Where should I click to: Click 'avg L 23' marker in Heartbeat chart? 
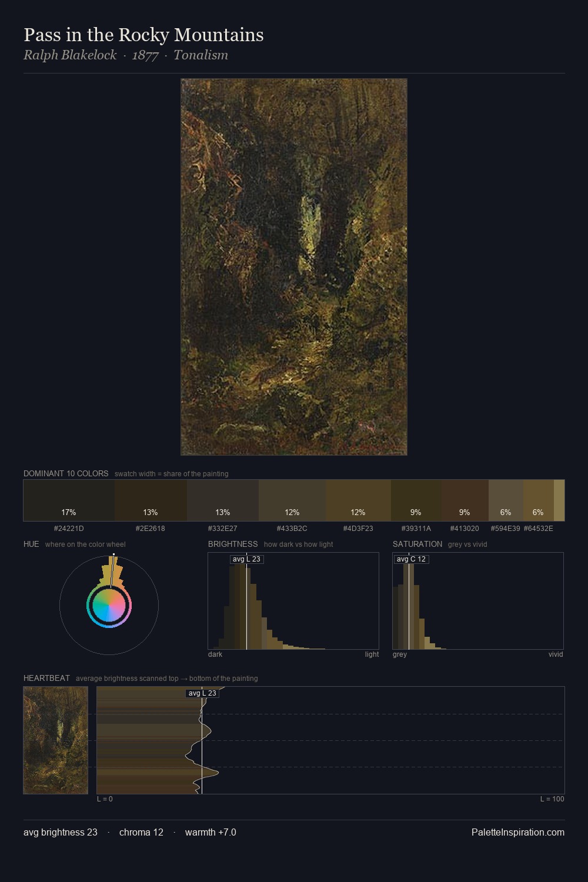(202, 693)
